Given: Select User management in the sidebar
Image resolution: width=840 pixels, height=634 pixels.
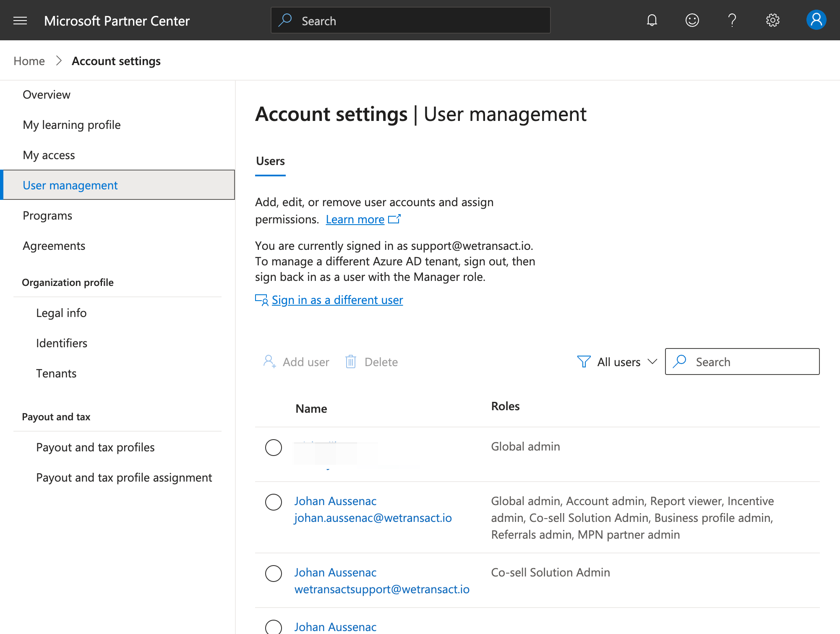Looking at the screenshot, I should click(x=118, y=185).
